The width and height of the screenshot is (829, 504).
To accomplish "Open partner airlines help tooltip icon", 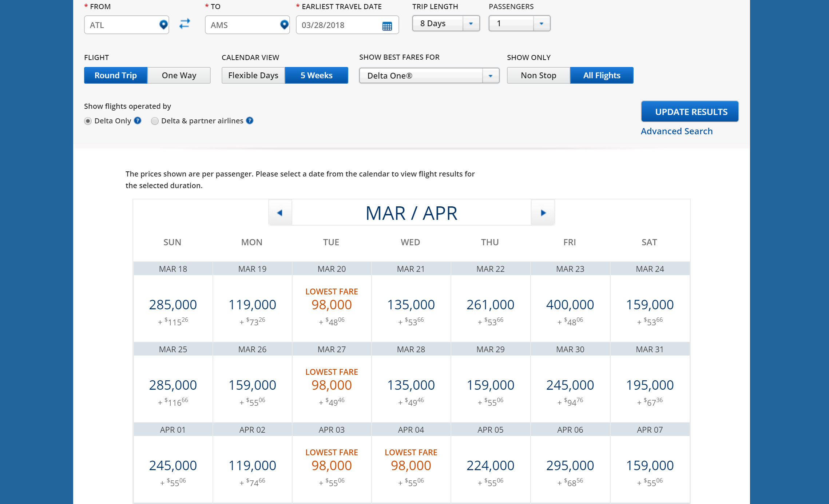I will click(250, 120).
